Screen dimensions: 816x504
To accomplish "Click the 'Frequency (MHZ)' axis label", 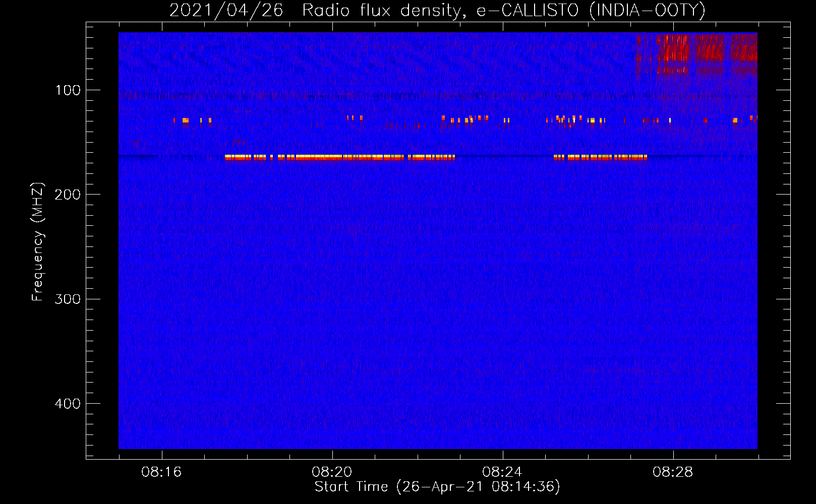I will point(37,242).
